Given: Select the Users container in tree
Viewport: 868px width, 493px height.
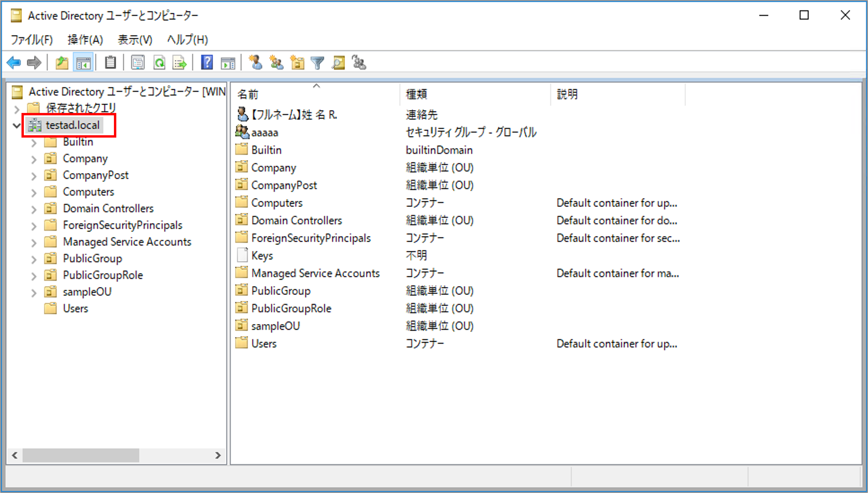Looking at the screenshot, I should point(75,308).
